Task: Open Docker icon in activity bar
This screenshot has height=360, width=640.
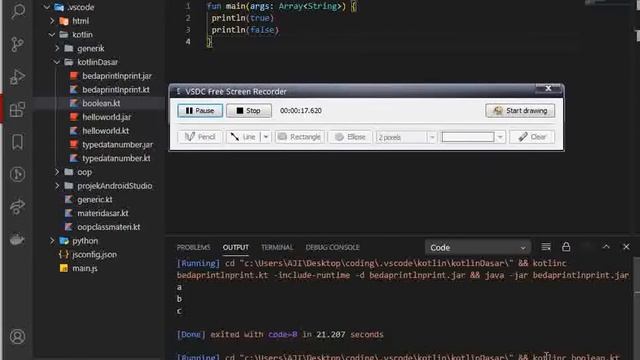Action: coord(18,239)
